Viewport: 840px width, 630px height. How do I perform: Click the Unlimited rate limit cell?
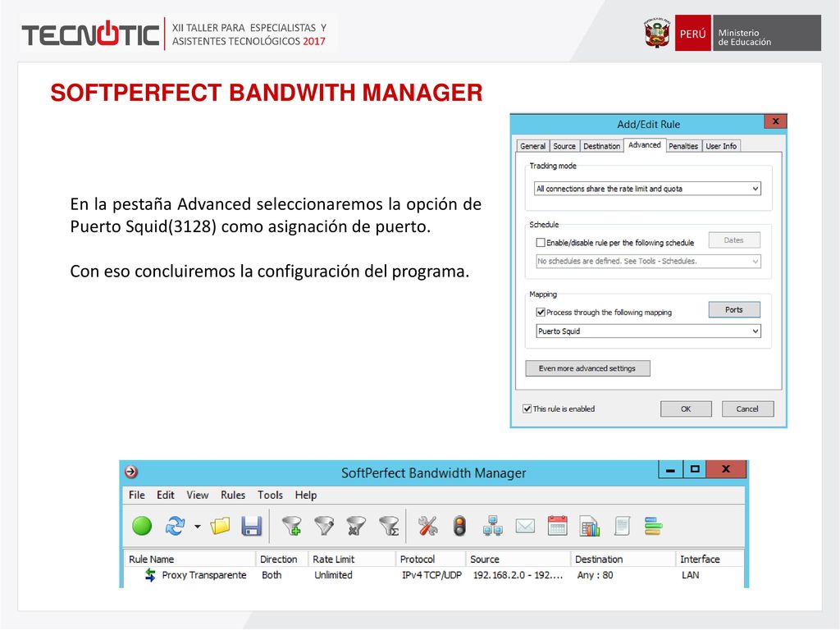(333, 575)
